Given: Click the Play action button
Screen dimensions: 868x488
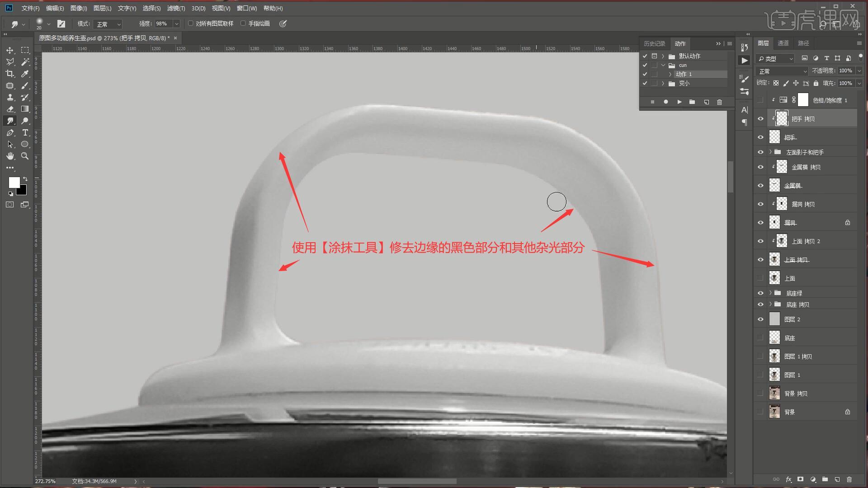Looking at the screenshot, I should pyautogui.click(x=679, y=102).
